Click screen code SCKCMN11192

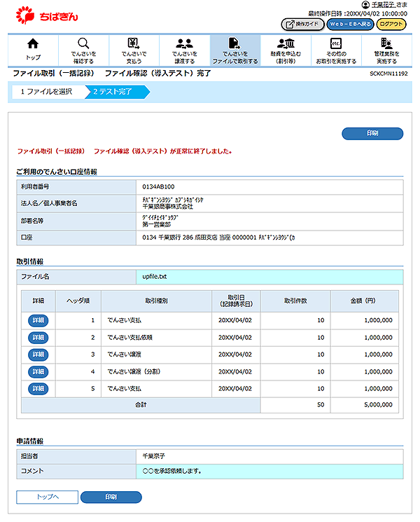click(388, 74)
